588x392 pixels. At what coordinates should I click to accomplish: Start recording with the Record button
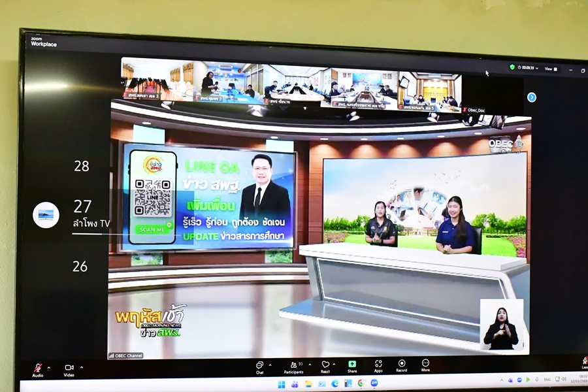[402, 365]
